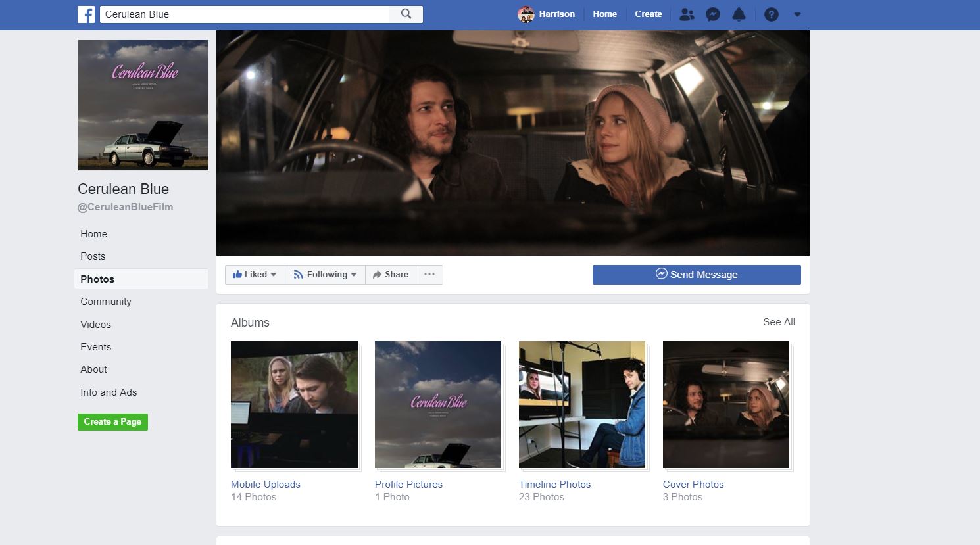The image size is (980, 545).
Task: Open the Liked dropdown button
Action: point(255,275)
